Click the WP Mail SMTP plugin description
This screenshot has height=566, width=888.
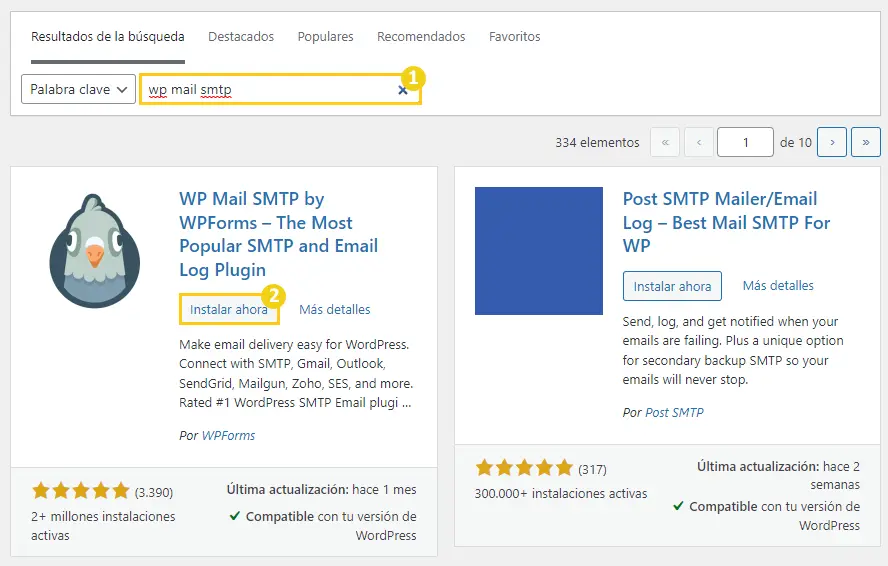(296, 373)
